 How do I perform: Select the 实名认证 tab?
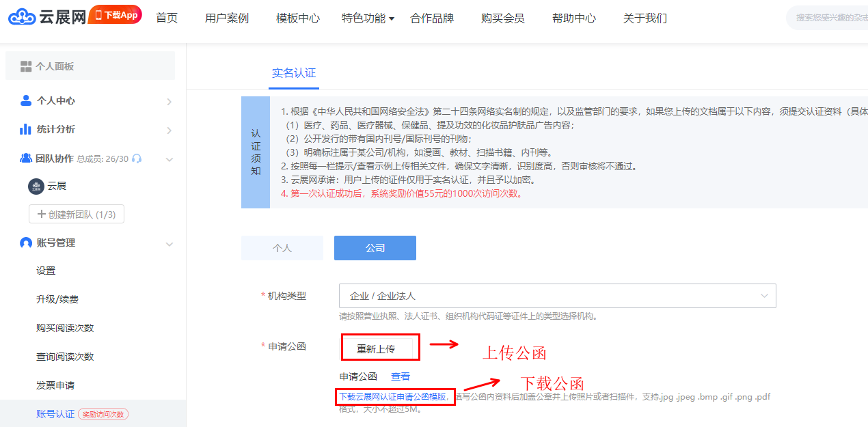click(294, 73)
